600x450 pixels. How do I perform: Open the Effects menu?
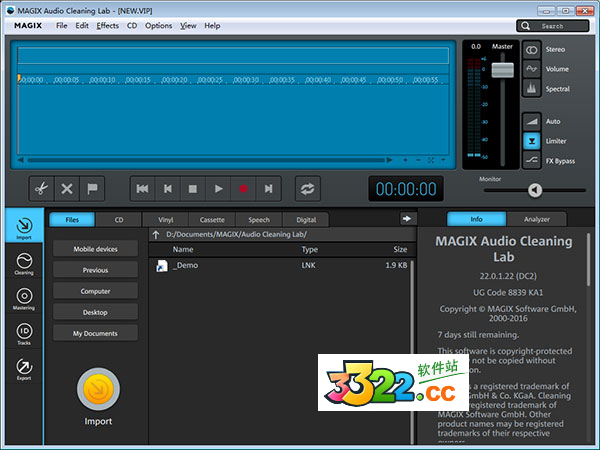coord(108,26)
